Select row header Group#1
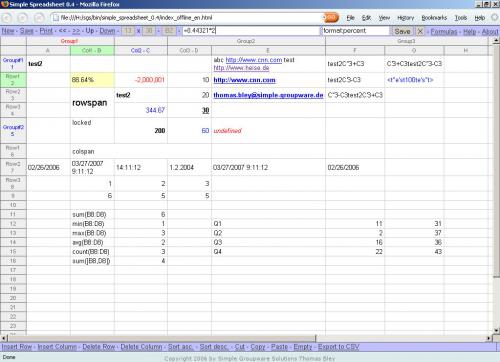This screenshot has height=362, width=500. point(13,63)
